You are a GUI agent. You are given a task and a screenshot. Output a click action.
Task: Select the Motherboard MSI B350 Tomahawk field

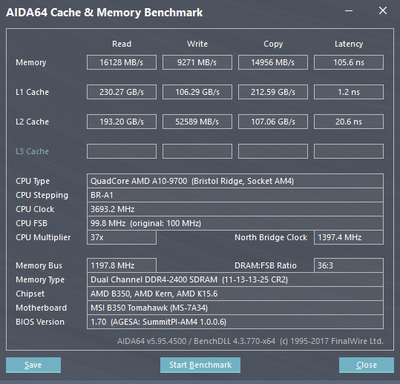tap(235, 308)
